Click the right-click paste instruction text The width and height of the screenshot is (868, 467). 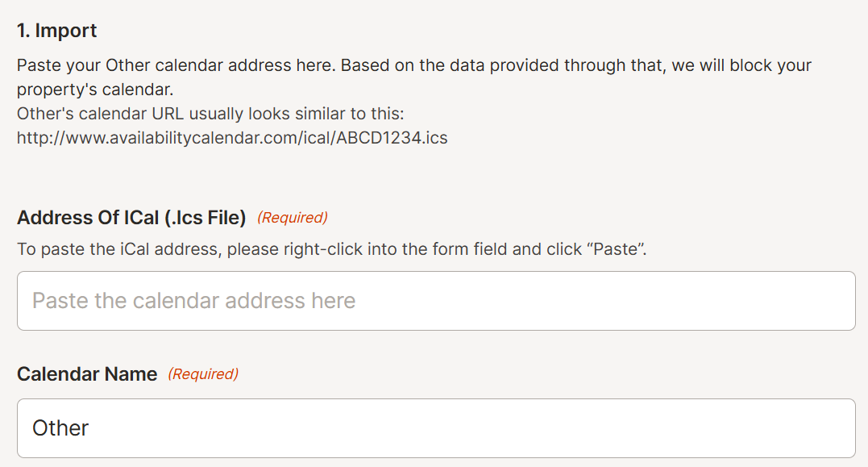(x=331, y=249)
